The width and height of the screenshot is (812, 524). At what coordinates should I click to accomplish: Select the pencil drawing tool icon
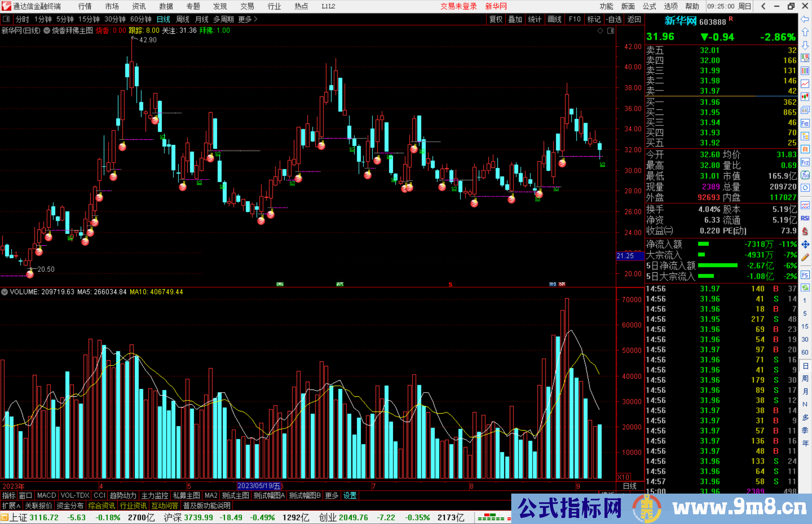pyautogui.click(x=805, y=257)
